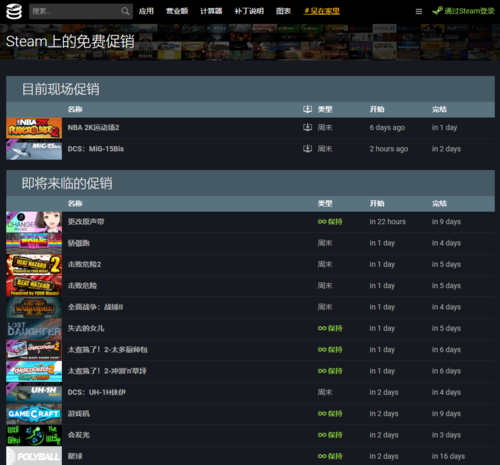This screenshot has height=465, width=500.
Task: Click 开始 column header in current promotions
Action: [377, 109]
